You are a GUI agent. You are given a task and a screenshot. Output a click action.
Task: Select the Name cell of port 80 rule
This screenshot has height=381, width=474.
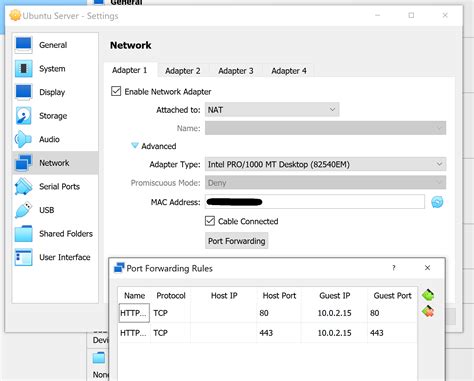[134, 313]
